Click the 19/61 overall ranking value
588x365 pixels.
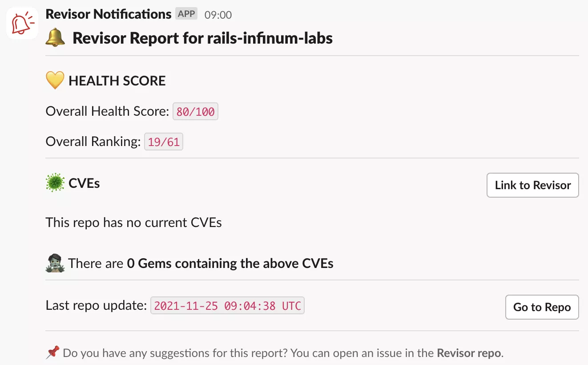pyautogui.click(x=164, y=142)
